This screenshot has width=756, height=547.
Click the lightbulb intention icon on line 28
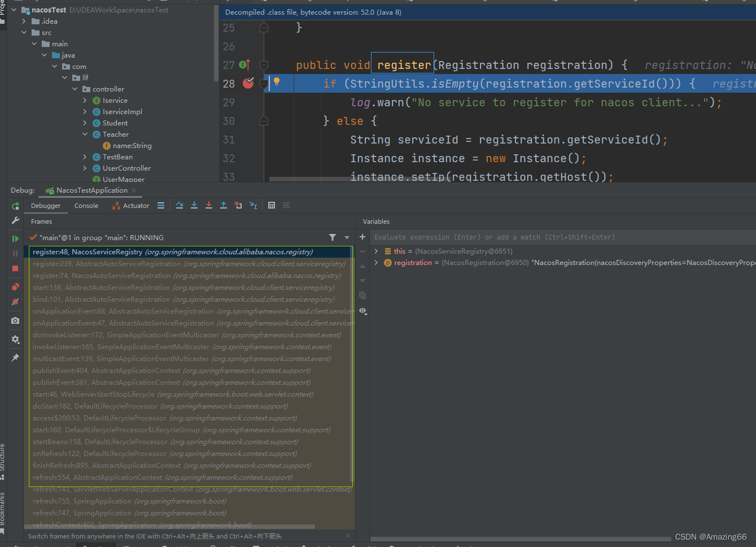277,82
